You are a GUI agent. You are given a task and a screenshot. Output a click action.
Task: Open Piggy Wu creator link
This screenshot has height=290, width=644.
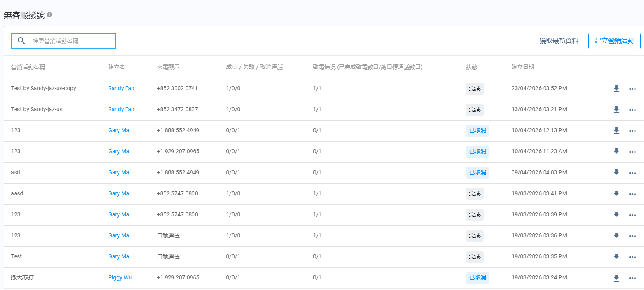120,277
